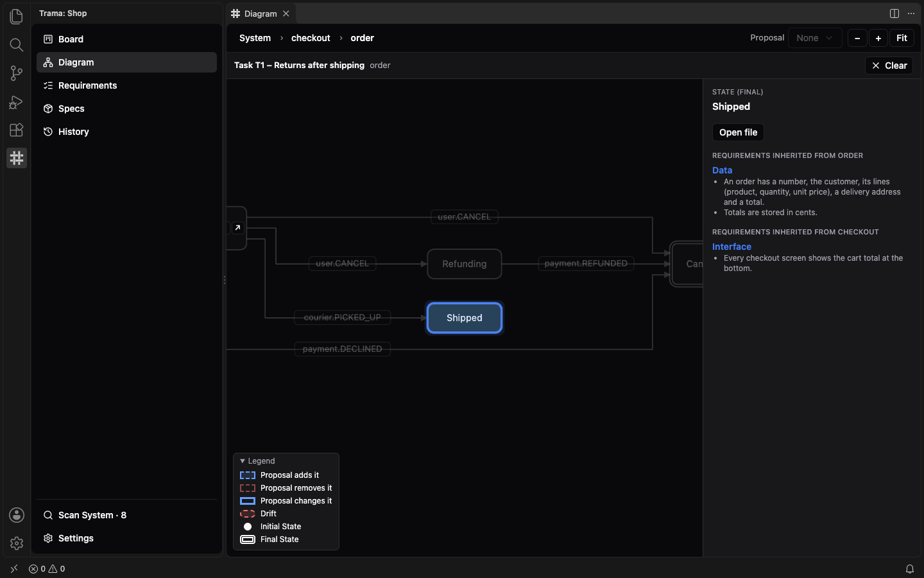Screen dimensions: 924x578
Task: Click the Proposal changes it legend swatch
Action: click(248, 501)
